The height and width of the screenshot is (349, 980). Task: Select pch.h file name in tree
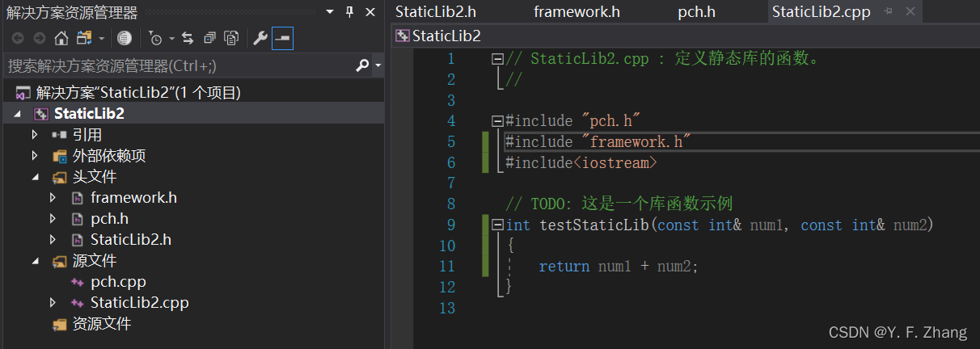(109, 219)
